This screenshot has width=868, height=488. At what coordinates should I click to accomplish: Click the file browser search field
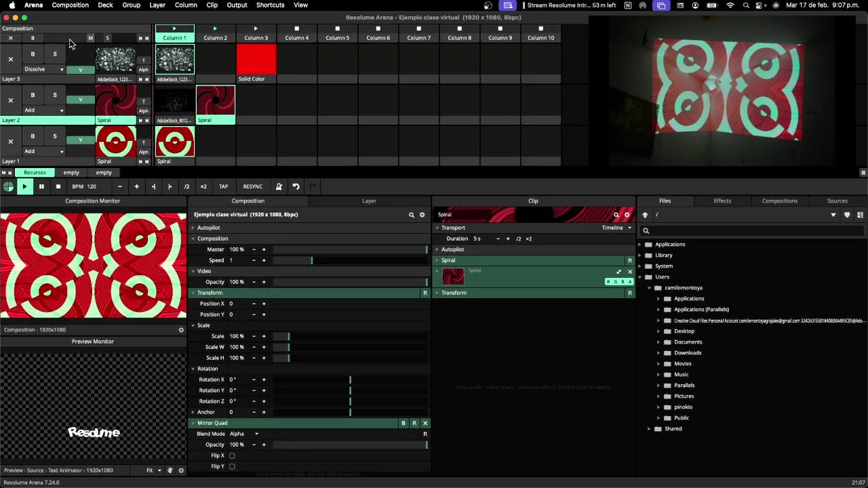point(753,231)
